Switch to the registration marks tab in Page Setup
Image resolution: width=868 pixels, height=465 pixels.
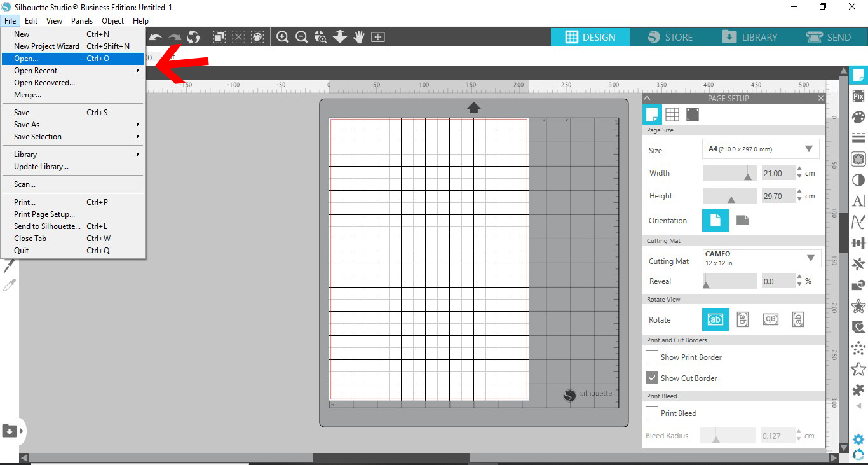[x=693, y=115]
